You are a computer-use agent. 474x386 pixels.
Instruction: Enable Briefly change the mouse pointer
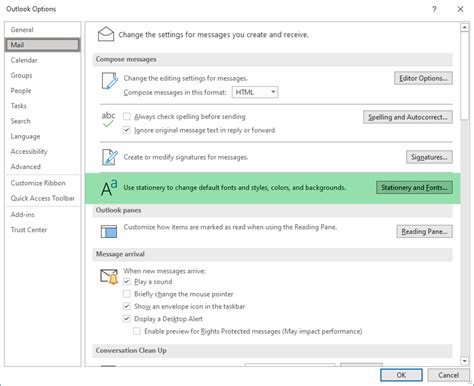127,294
